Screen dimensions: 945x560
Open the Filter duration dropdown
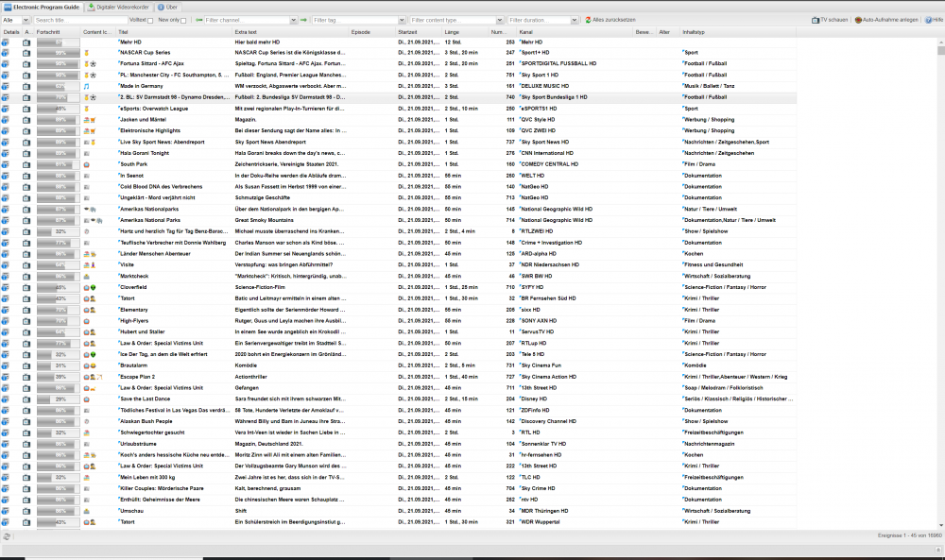point(575,20)
